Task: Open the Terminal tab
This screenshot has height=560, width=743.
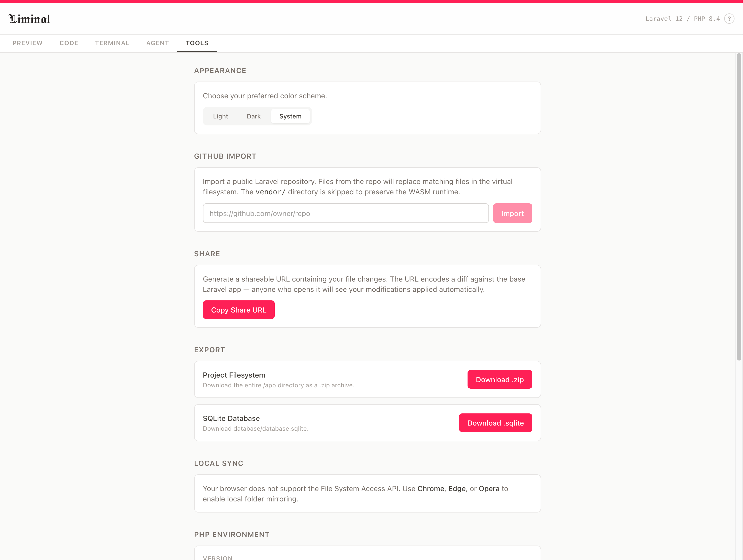Action: click(x=112, y=43)
